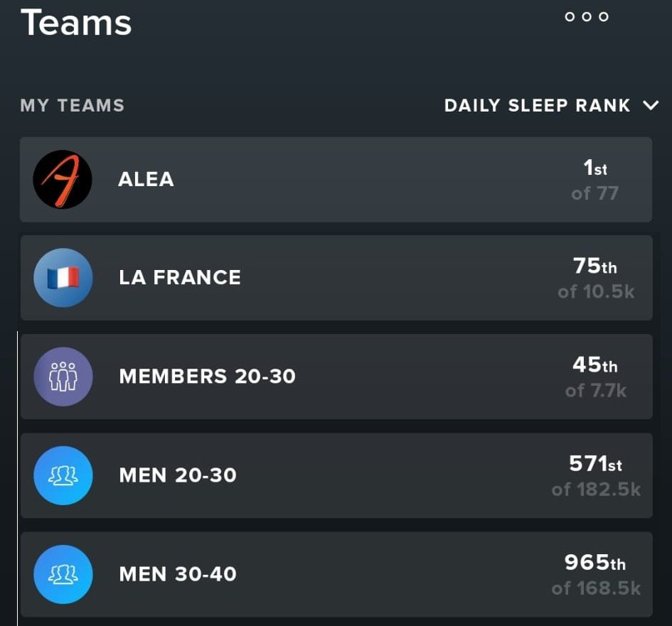672x626 pixels.
Task: Click the MY TEAMS section header
Action: [73, 106]
